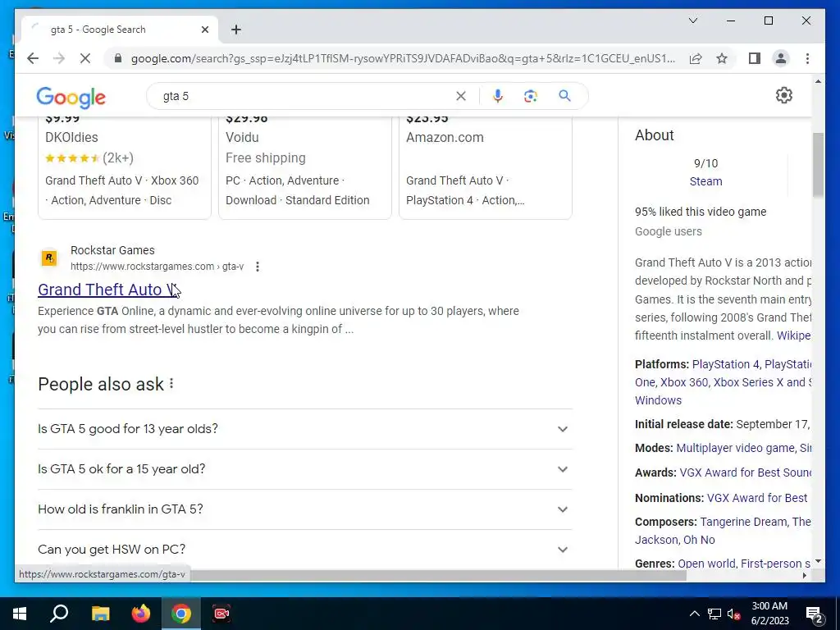Open Chrome three-dot menu

point(807,58)
